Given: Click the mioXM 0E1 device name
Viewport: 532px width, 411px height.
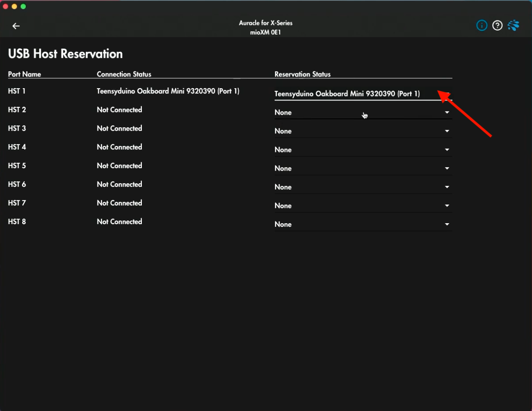Looking at the screenshot, I should [266, 33].
